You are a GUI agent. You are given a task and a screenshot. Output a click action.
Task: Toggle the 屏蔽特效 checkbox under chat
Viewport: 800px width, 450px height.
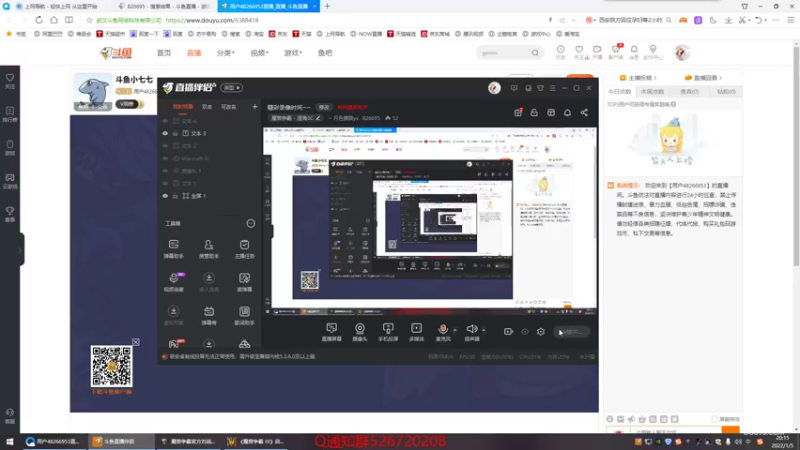coord(715,419)
